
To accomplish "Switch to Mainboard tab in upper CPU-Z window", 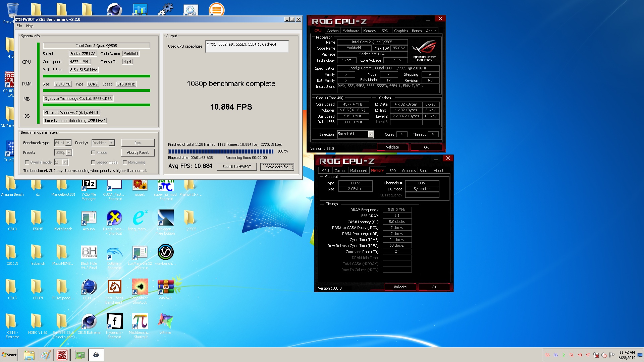I will click(351, 31).
